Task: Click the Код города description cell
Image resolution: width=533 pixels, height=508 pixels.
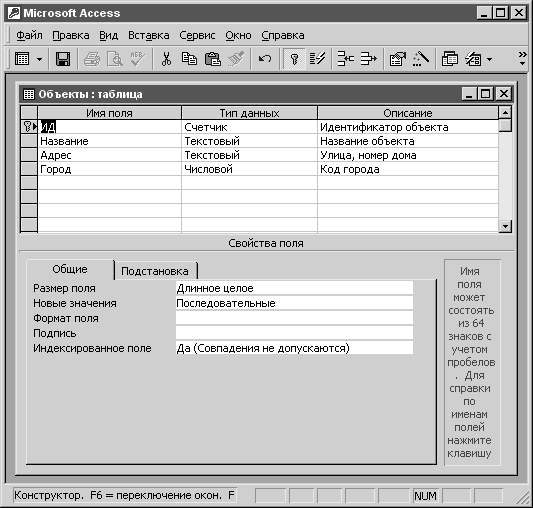Action: coord(408,169)
